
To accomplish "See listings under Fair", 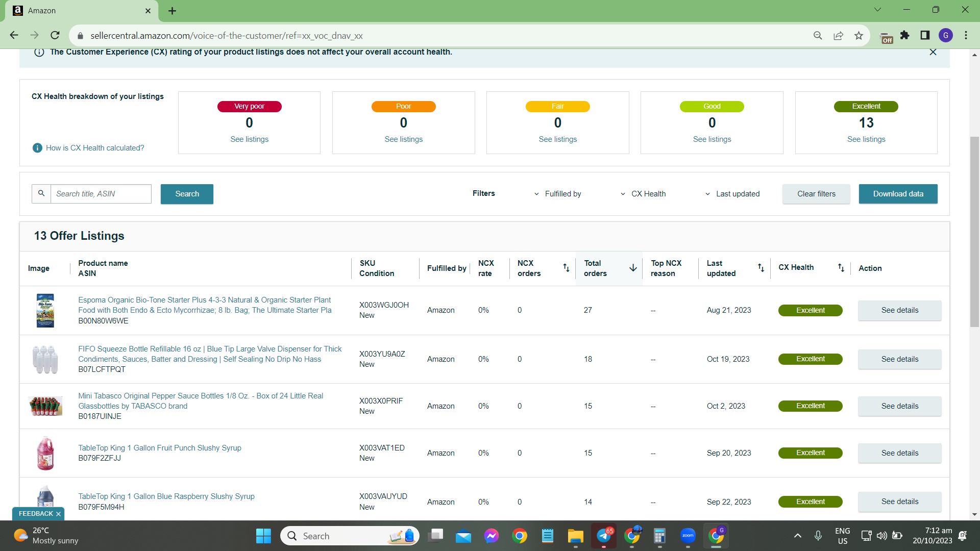I will [557, 139].
